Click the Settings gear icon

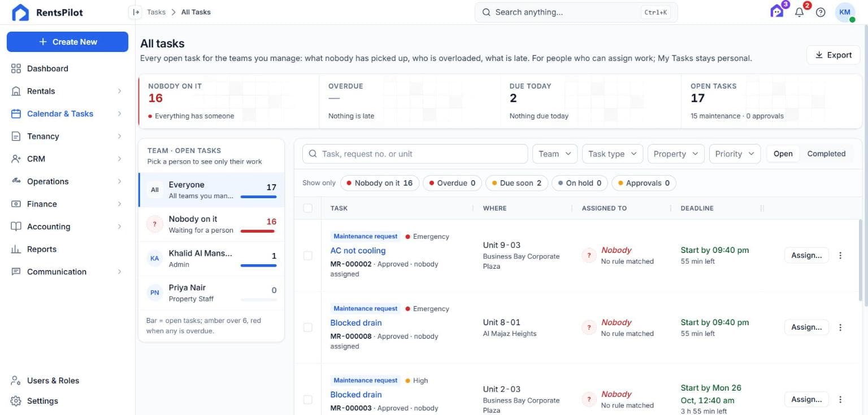click(x=16, y=401)
